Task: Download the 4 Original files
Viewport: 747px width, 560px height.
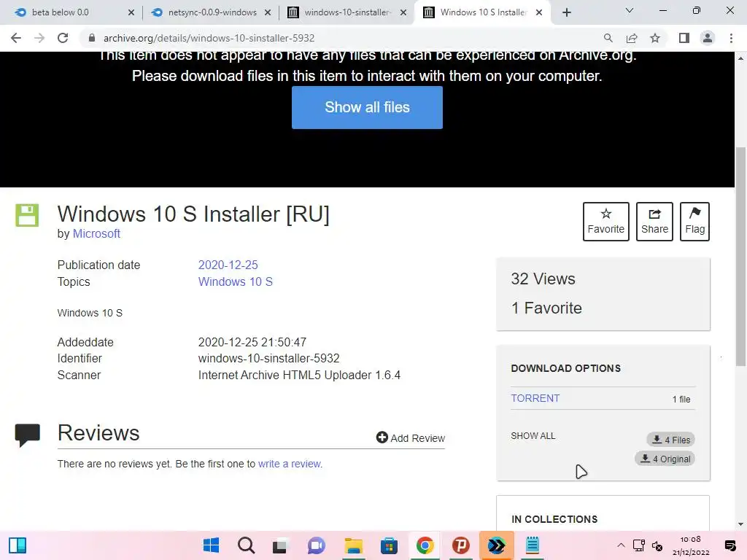Action: 665,459
